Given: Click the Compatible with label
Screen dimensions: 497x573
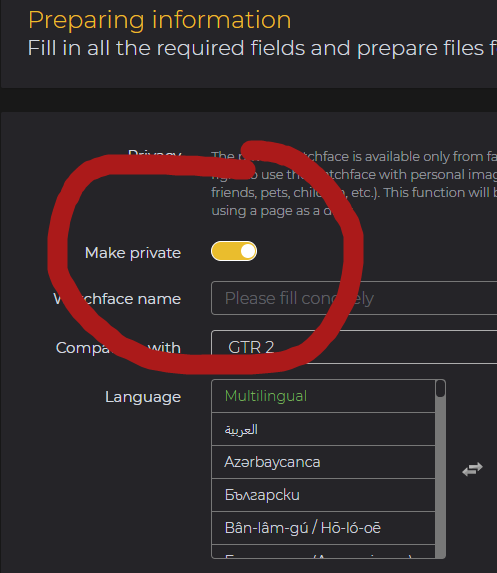Looking at the screenshot, I should coord(118,348).
